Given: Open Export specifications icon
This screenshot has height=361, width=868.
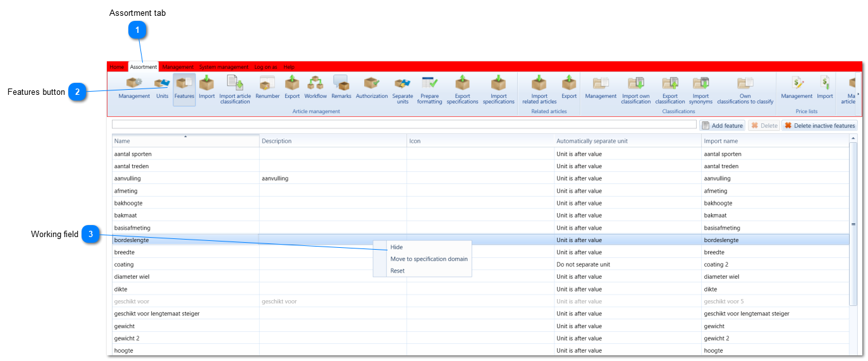Looking at the screenshot, I should click(463, 90).
